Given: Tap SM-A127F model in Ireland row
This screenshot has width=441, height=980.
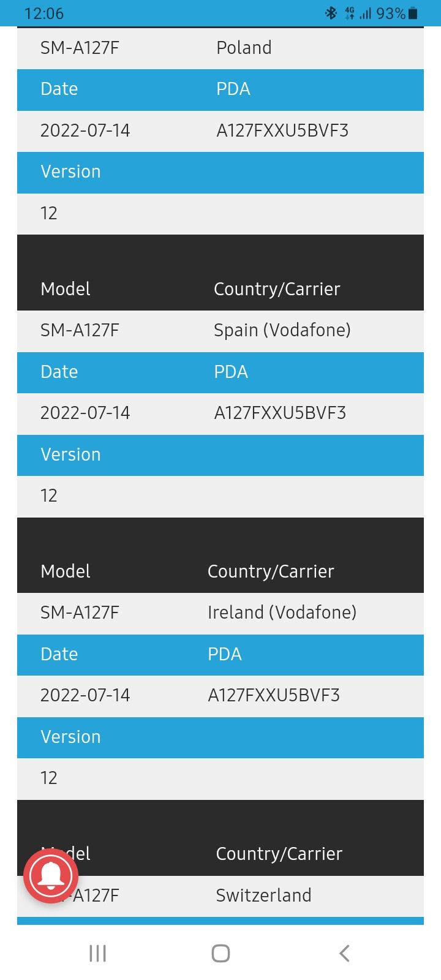Looking at the screenshot, I should point(80,612).
